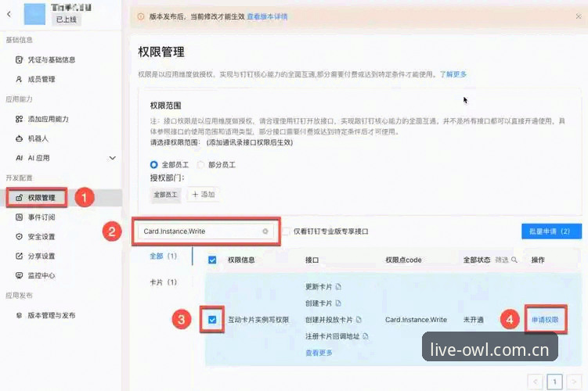This screenshot has height=391, width=588.
Task: Open the 创建并投放卡片 doc icon
Action: (x=359, y=320)
